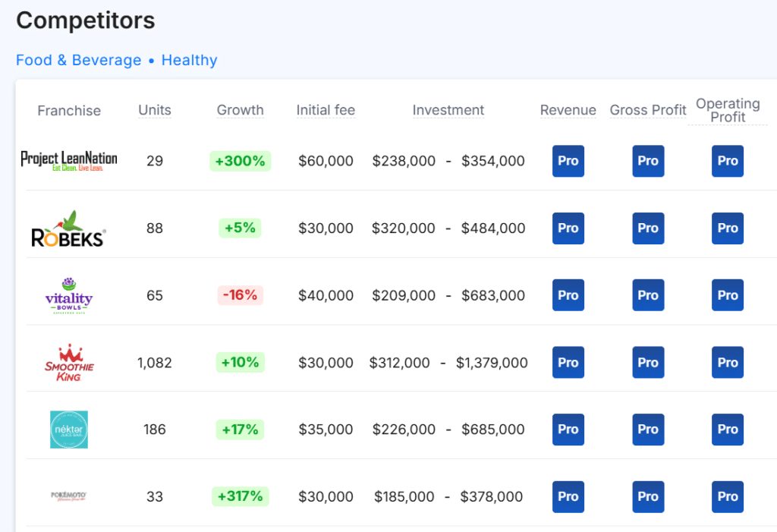
Task: Open the Pokemoto franchise logo
Action: coord(69,496)
